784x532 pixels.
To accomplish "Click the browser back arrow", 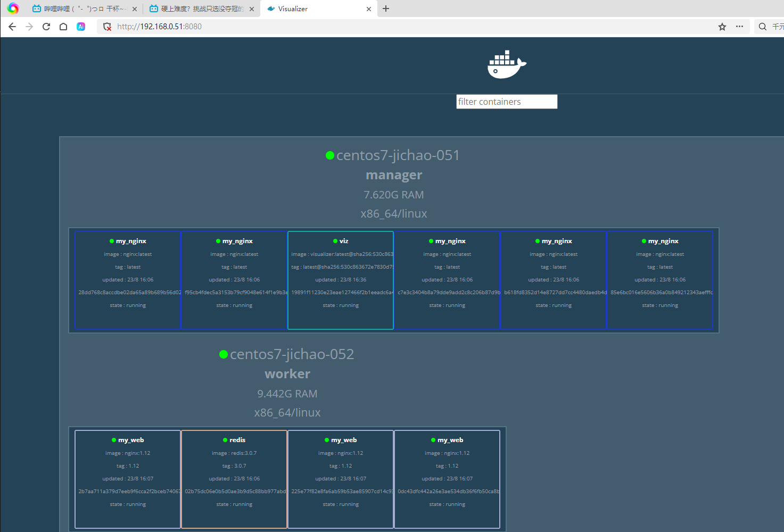I will tap(12, 27).
